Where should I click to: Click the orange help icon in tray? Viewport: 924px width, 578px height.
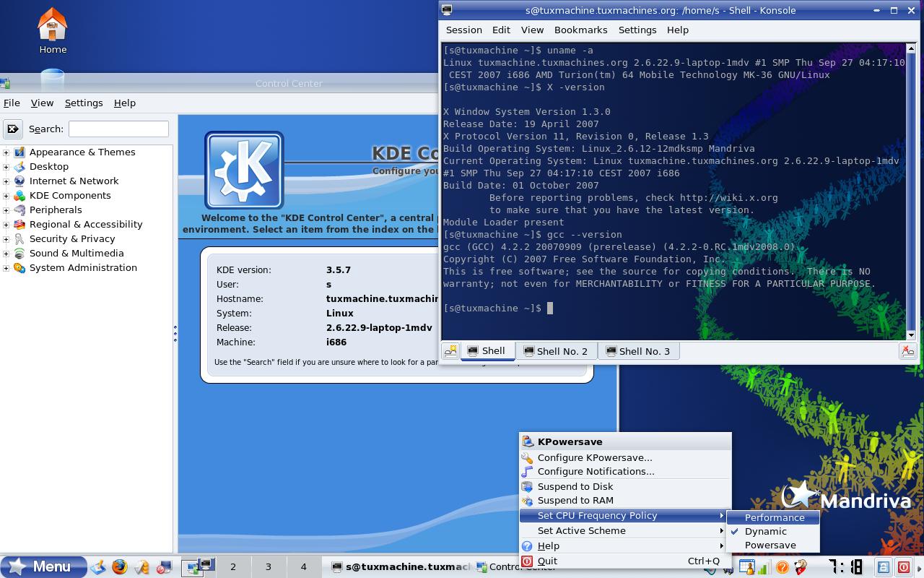coord(781,567)
